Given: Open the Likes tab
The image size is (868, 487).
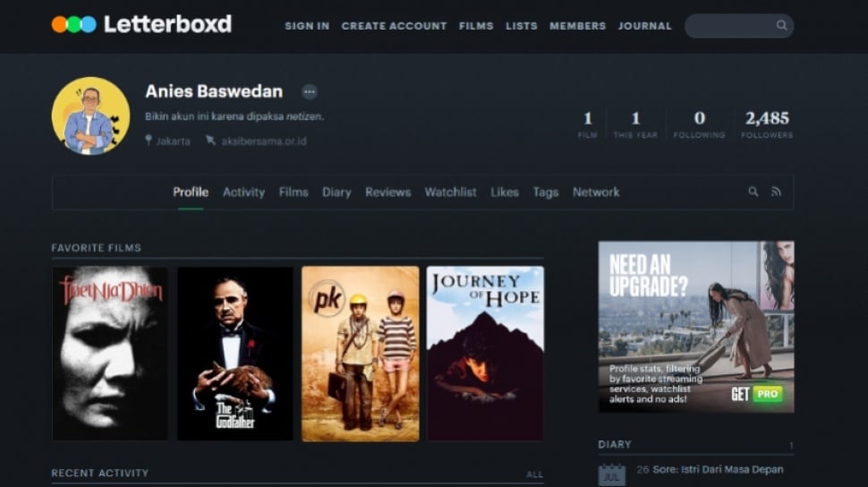Looking at the screenshot, I should click(505, 192).
